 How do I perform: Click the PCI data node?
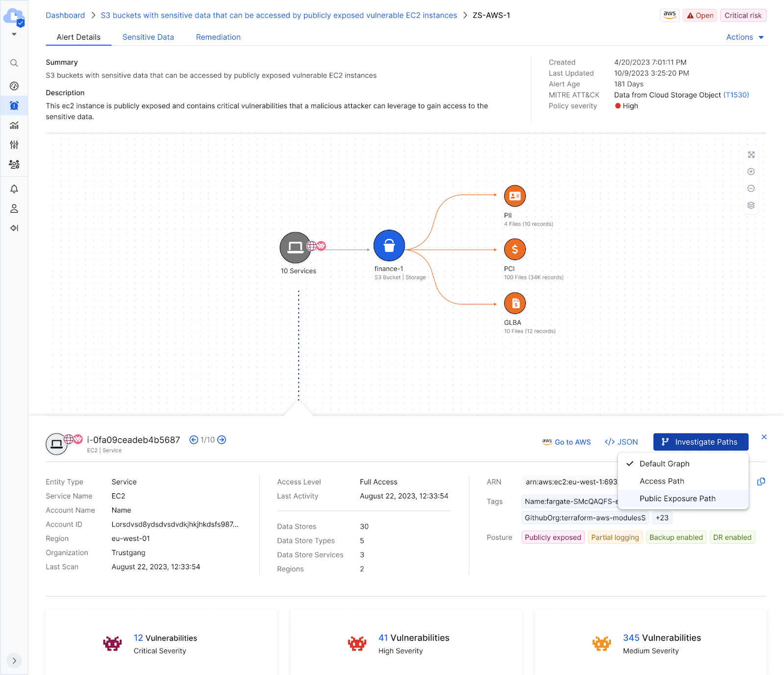514,249
